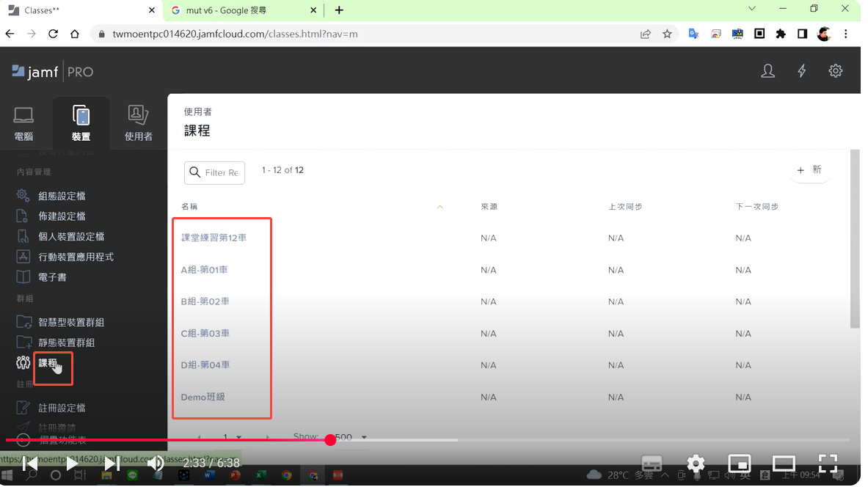868x487 pixels.
Task: Skip to previous video
Action: [x=30, y=464]
